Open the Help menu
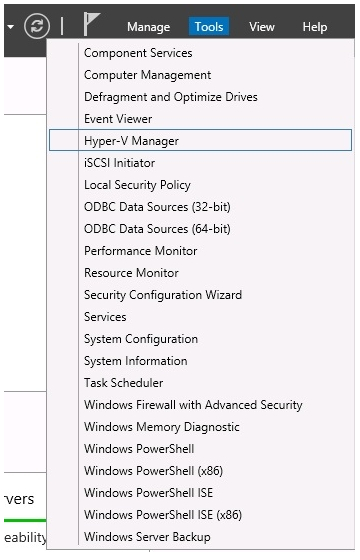360x560 pixels. pos(315,27)
